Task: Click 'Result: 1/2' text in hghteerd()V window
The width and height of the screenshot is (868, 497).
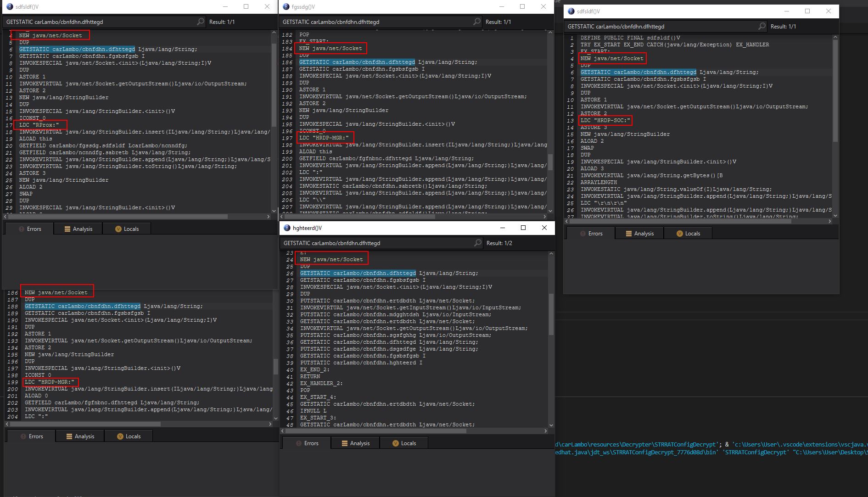Action: (499, 243)
